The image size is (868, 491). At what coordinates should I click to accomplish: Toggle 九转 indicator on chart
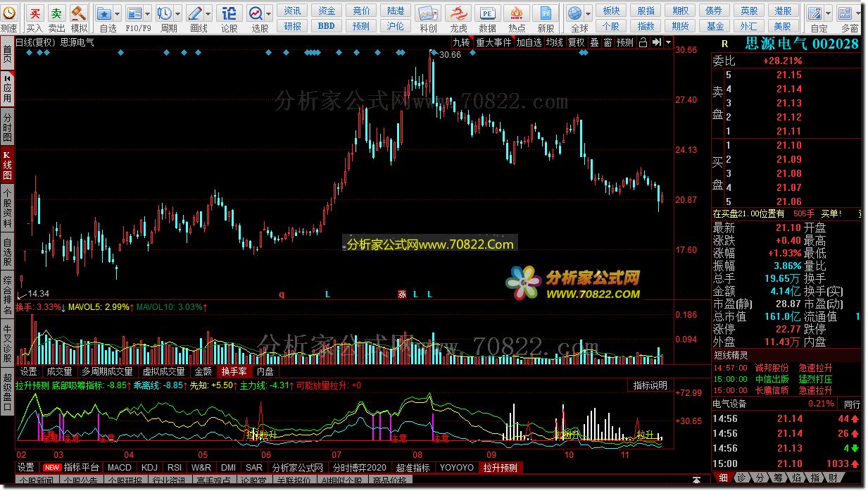[x=461, y=42]
